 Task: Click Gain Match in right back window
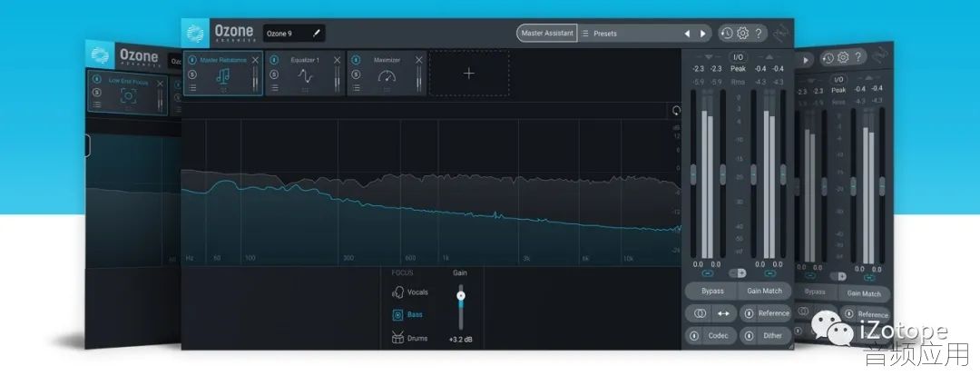click(864, 292)
